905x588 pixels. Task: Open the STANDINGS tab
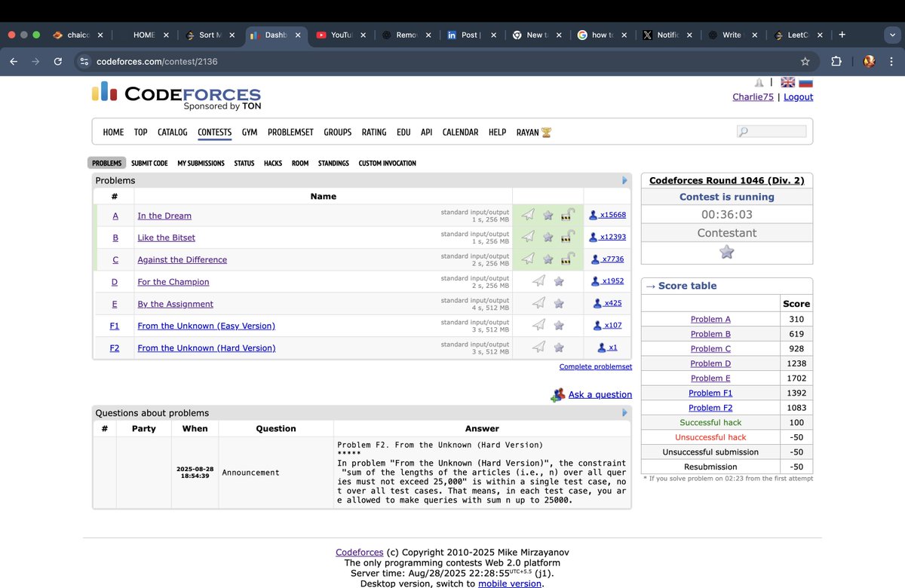coord(333,163)
